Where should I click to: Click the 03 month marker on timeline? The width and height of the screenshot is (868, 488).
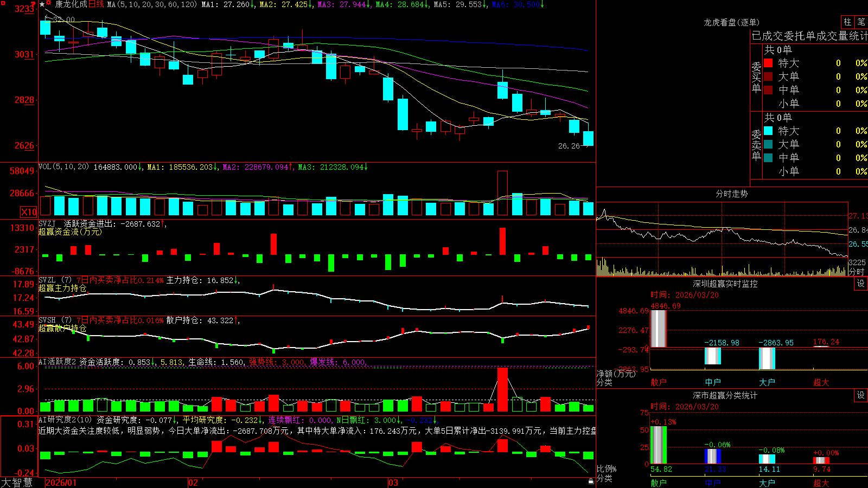point(393,483)
